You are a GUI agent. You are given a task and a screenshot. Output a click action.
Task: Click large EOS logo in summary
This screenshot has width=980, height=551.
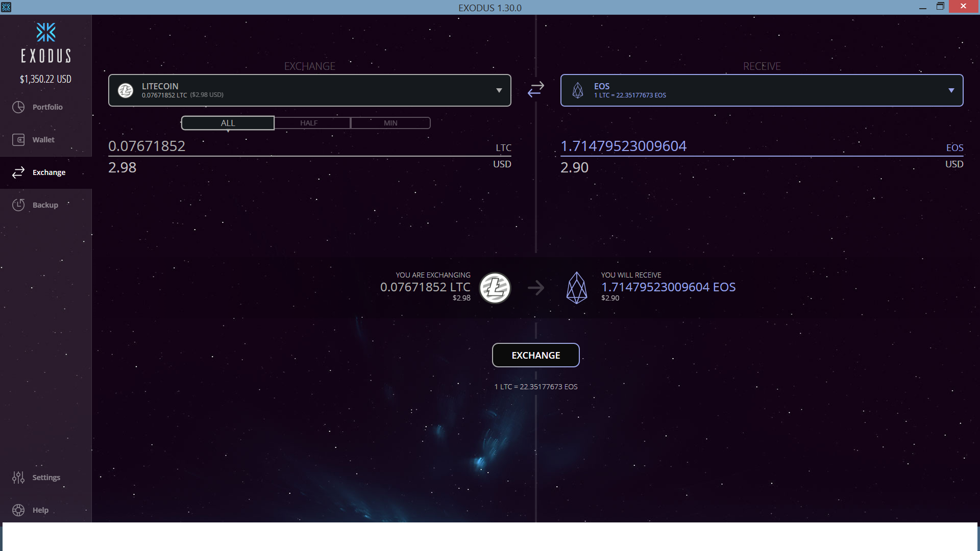tap(577, 288)
